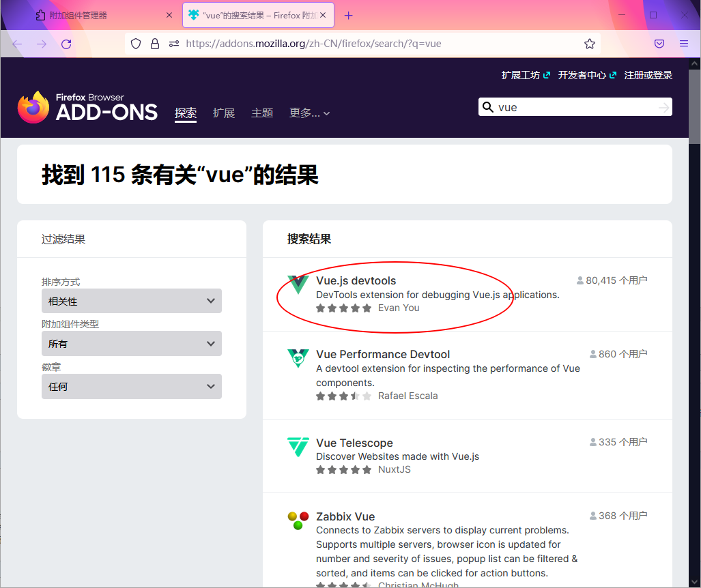
Task: Click the Vue.js devtools logo icon
Action: click(x=298, y=284)
